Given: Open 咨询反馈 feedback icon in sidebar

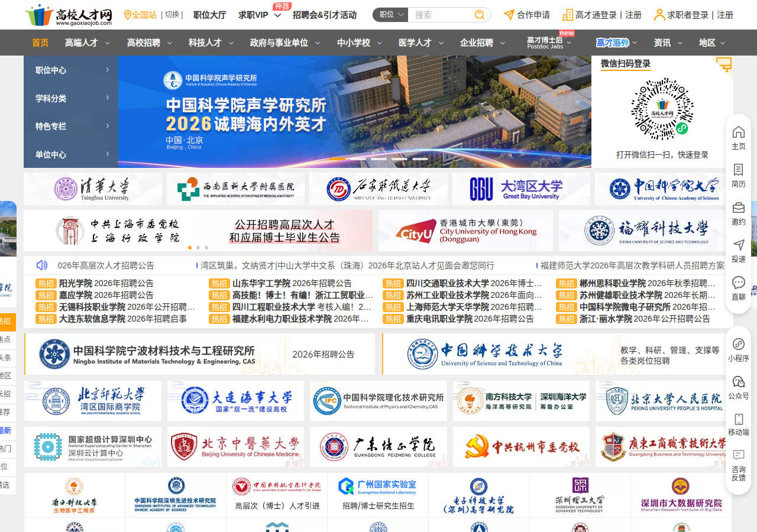Looking at the screenshot, I should click(x=739, y=466).
